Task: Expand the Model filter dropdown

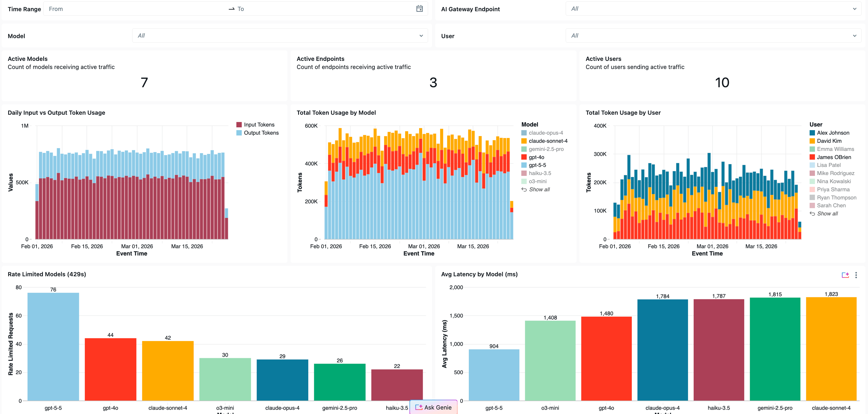Action: 421,36
